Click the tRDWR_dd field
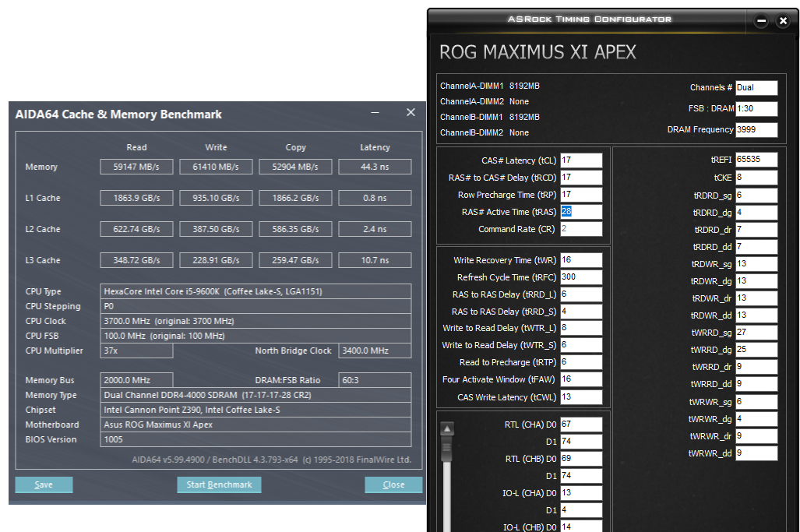This screenshot has width=800, height=532. pyautogui.click(x=756, y=315)
